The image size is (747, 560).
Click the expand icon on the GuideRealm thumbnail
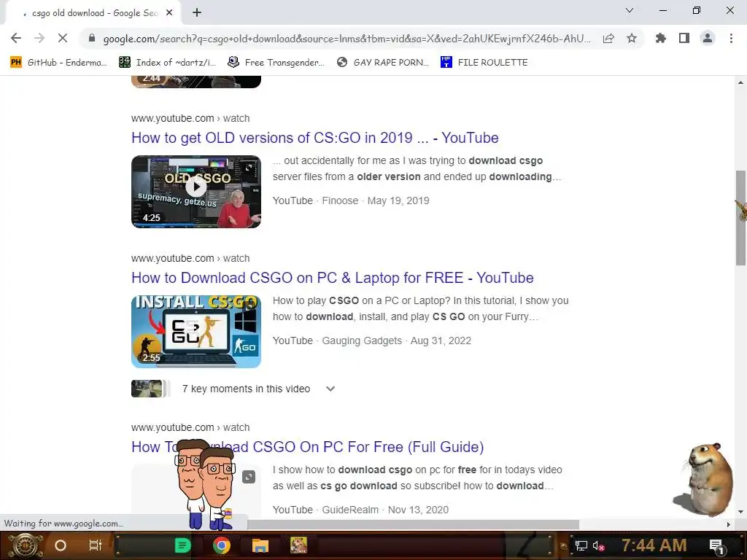click(x=249, y=477)
